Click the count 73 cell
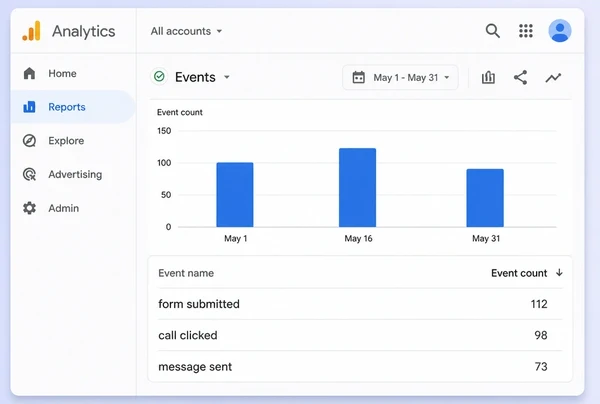The height and width of the screenshot is (404, 600). pyautogui.click(x=541, y=367)
